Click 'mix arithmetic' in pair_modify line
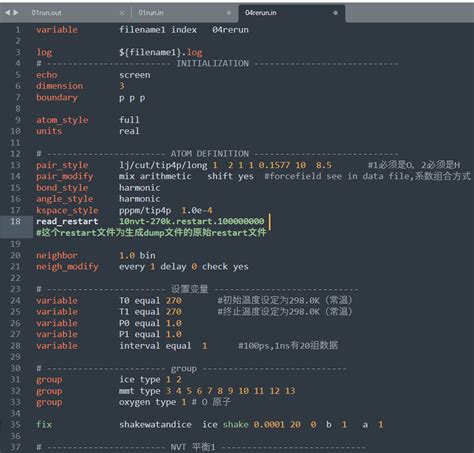Screen dimensions: 474x453 pos(155,176)
